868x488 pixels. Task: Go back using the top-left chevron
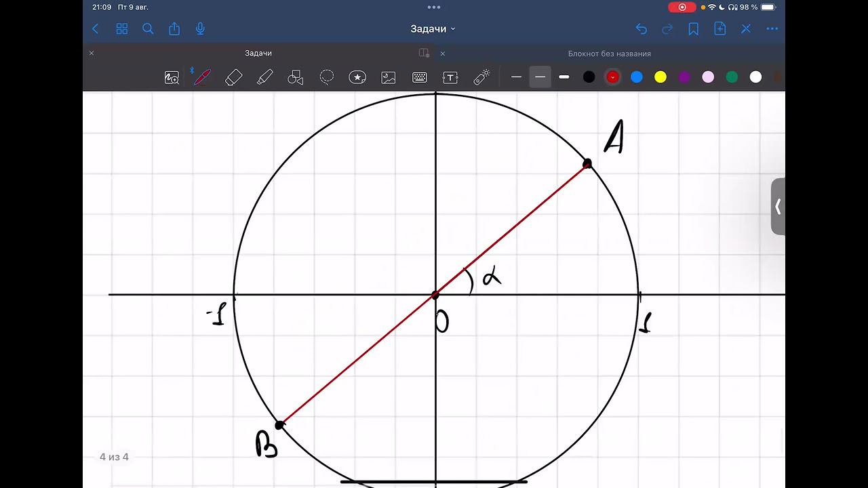pos(96,28)
